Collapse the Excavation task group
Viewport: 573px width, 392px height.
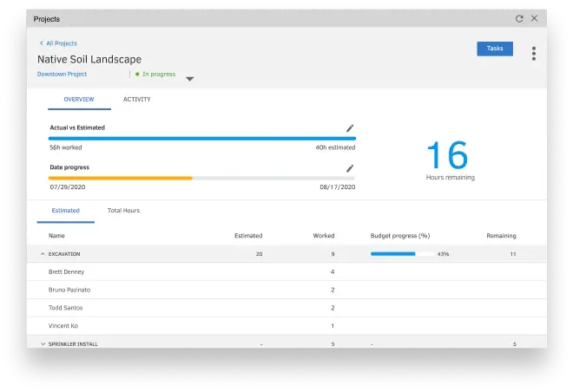pos(43,254)
